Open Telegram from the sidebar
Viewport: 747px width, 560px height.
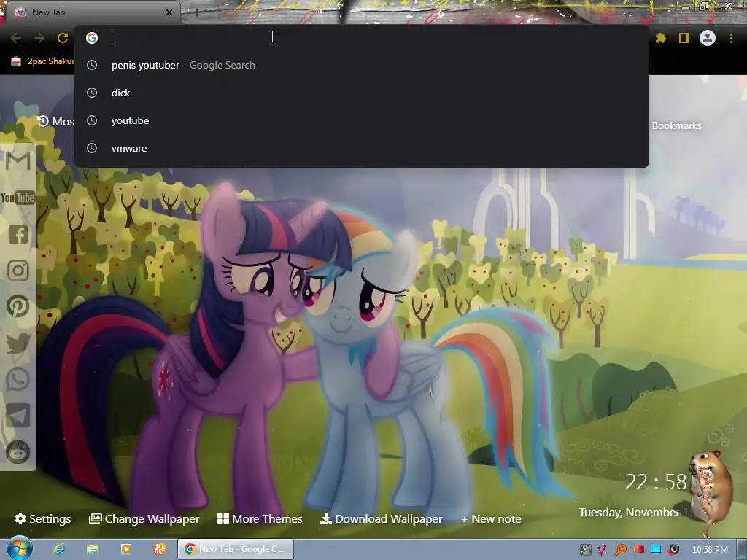[18, 415]
